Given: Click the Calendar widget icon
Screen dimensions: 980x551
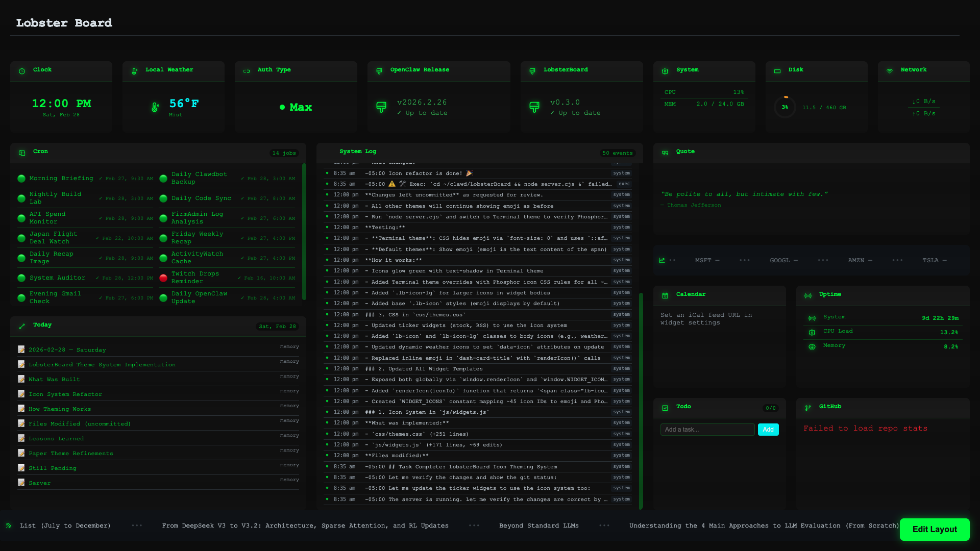Looking at the screenshot, I should tap(665, 295).
